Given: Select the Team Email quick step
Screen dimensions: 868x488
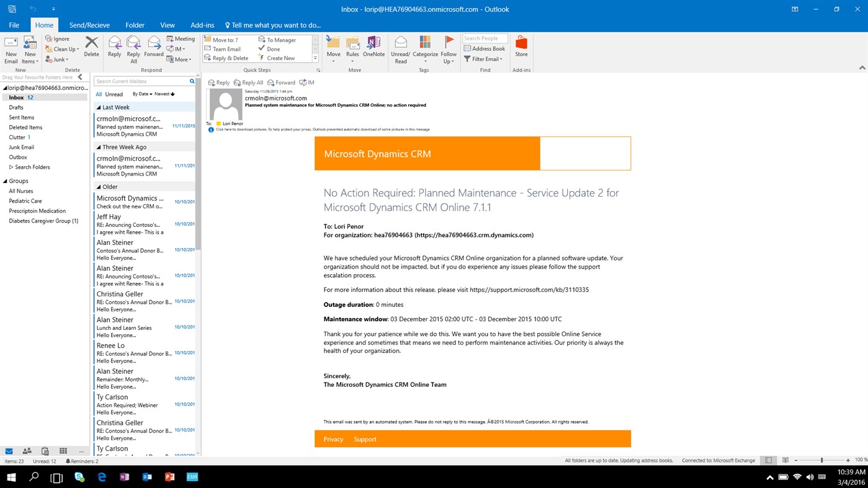Looking at the screenshot, I should coord(222,49).
